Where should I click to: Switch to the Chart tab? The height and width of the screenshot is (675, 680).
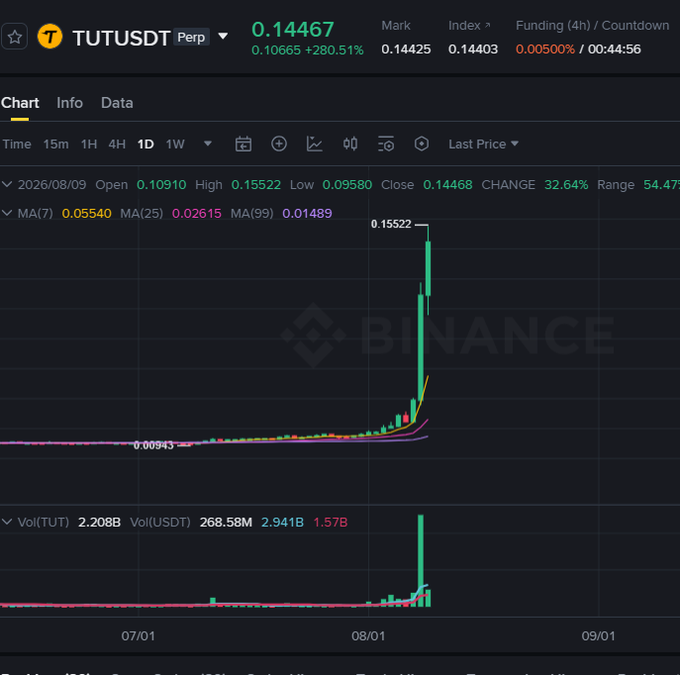click(x=20, y=103)
